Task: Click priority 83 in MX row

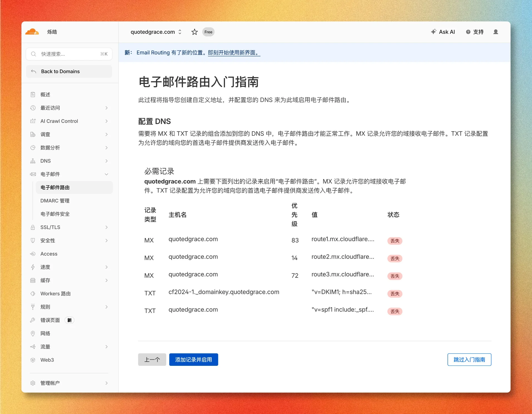Action: tap(295, 240)
